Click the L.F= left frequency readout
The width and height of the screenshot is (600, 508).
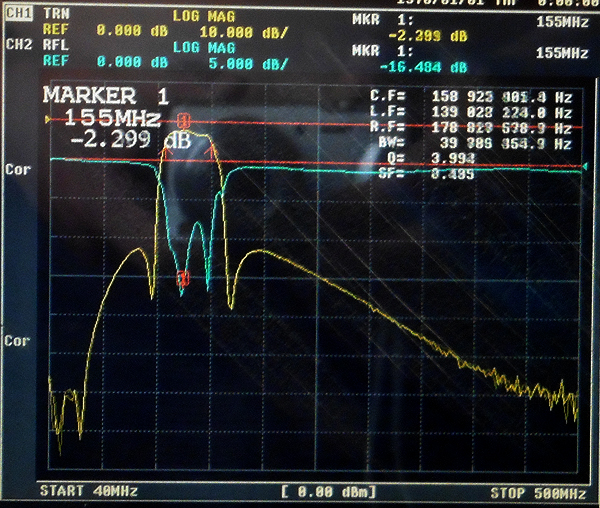click(x=471, y=112)
